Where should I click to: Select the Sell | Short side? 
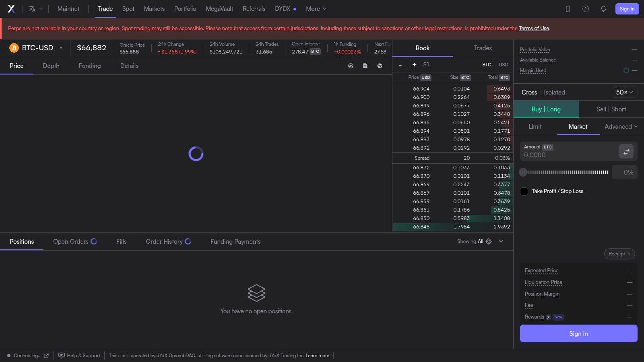(x=611, y=109)
